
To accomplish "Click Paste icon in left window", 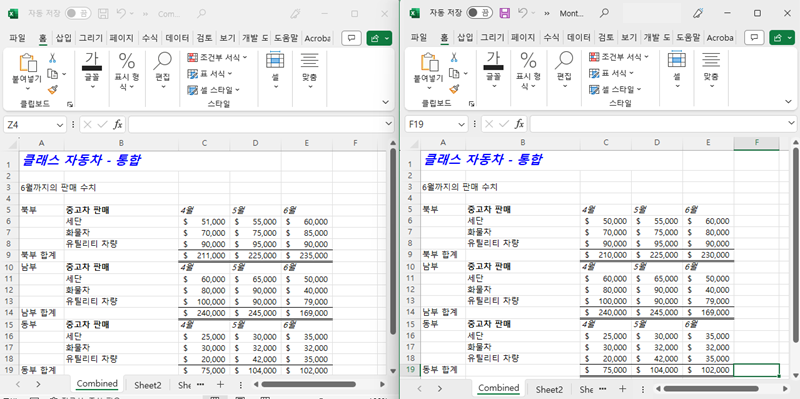I will pyautogui.click(x=28, y=62).
